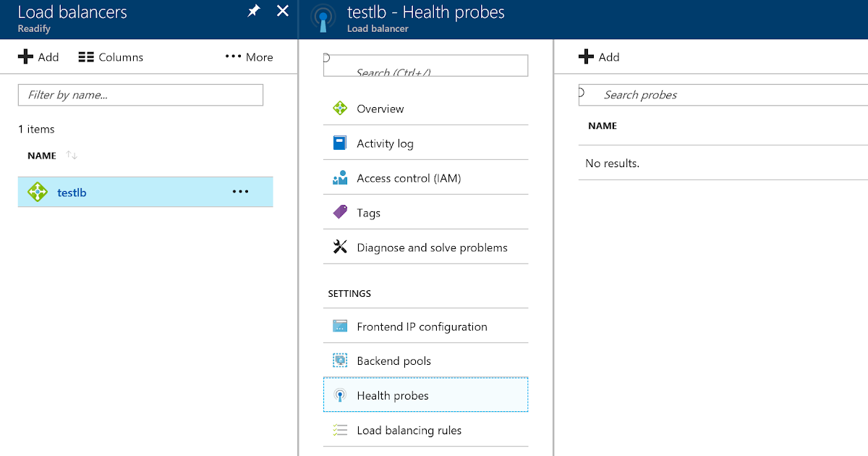The height and width of the screenshot is (456, 868).
Task: Select Health probes in settings
Action: click(x=425, y=394)
